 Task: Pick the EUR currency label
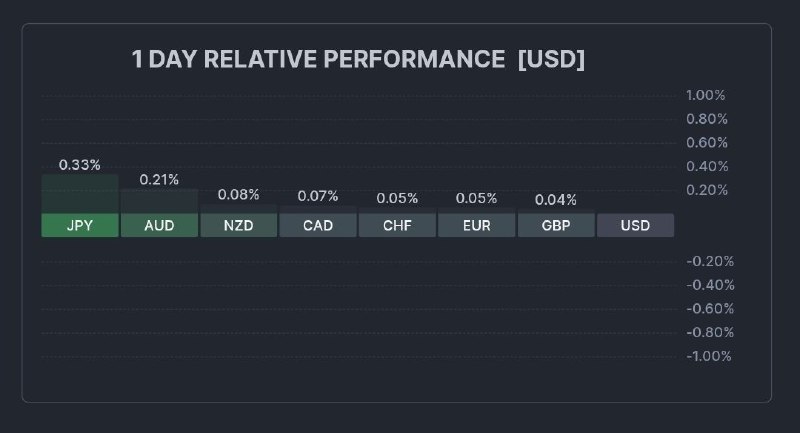(x=477, y=225)
